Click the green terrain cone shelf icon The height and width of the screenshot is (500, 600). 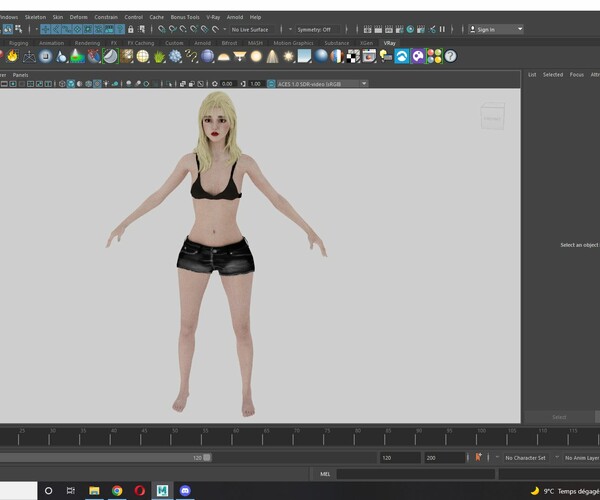point(78,57)
